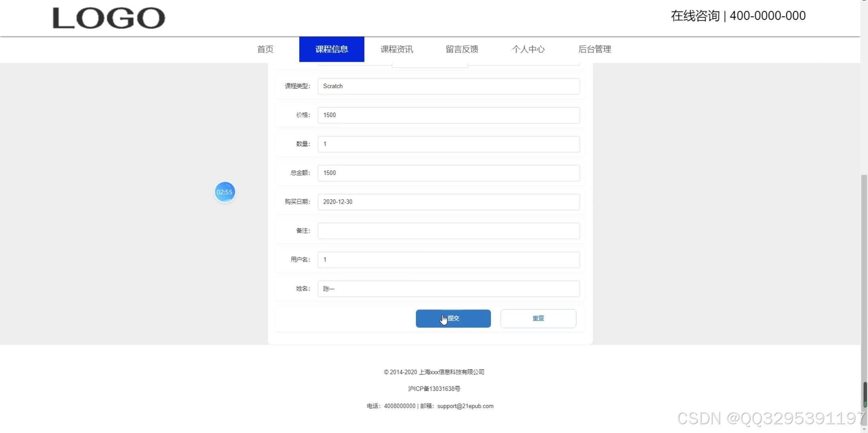The height and width of the screenshot is (433, 868).
Task: Click the 备注: label
Action: click(303, 231)
